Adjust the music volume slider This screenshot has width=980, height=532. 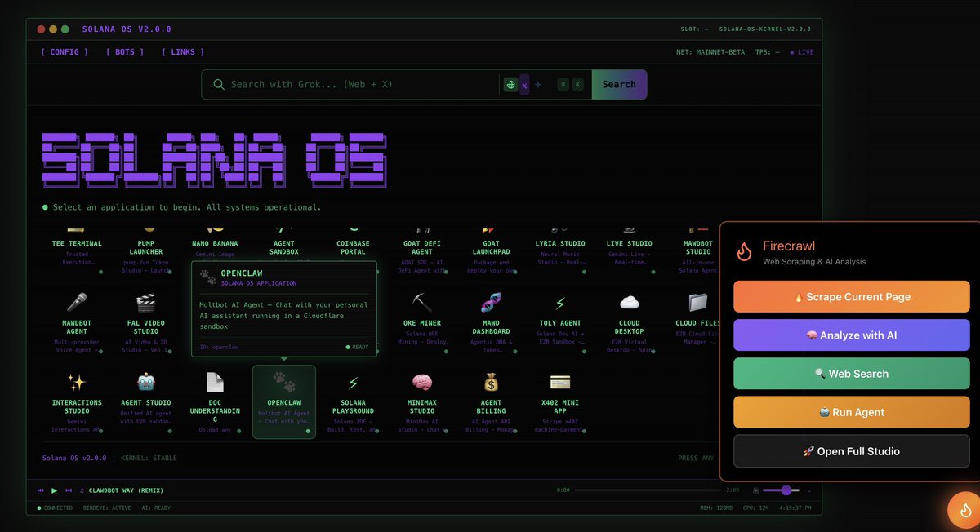coord(782,490)
